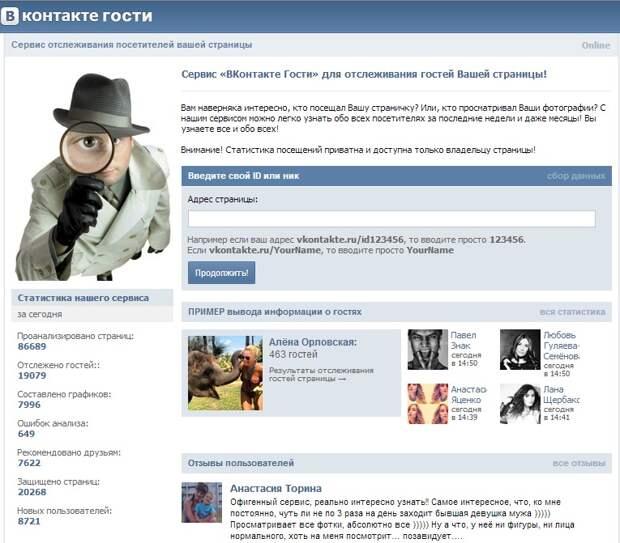This screenshot has width=620, height=543.
Task: Open Анастасия Яценко's four-photo avatar
Action: [427, 403]
